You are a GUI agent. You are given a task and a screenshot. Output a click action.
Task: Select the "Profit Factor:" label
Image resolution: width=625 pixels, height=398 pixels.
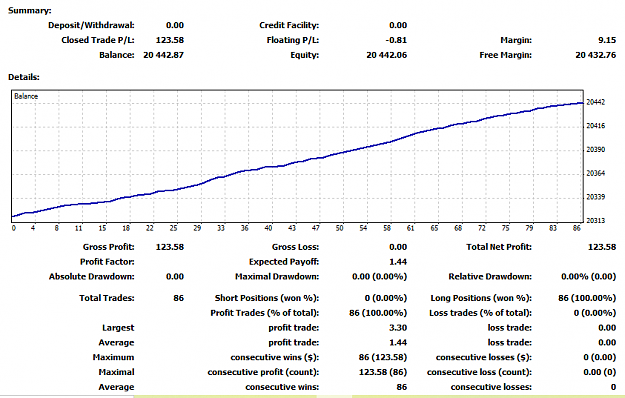pyautogui.click(x=107, y=262)
